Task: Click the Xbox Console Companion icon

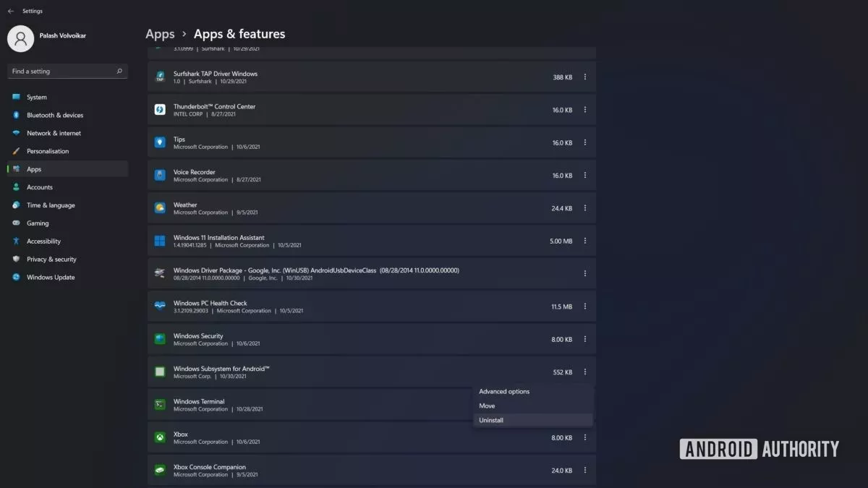Action: [x=160, y=470]
